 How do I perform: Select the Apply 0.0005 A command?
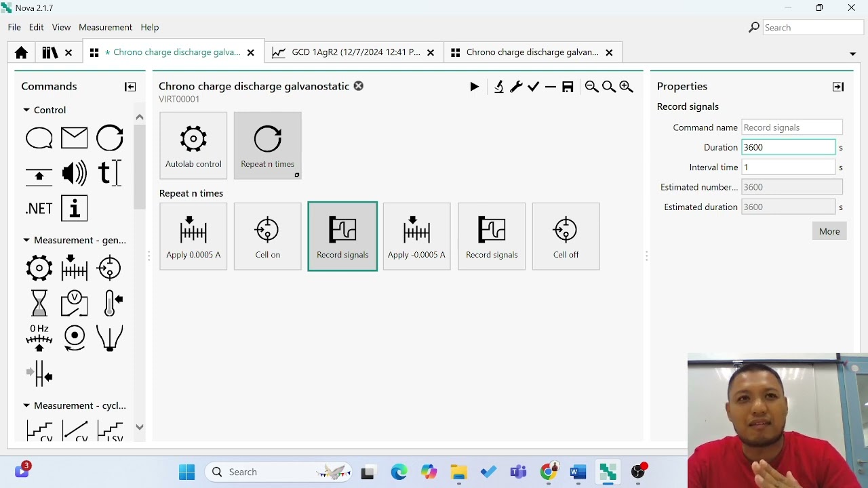[x=193, y=237]
